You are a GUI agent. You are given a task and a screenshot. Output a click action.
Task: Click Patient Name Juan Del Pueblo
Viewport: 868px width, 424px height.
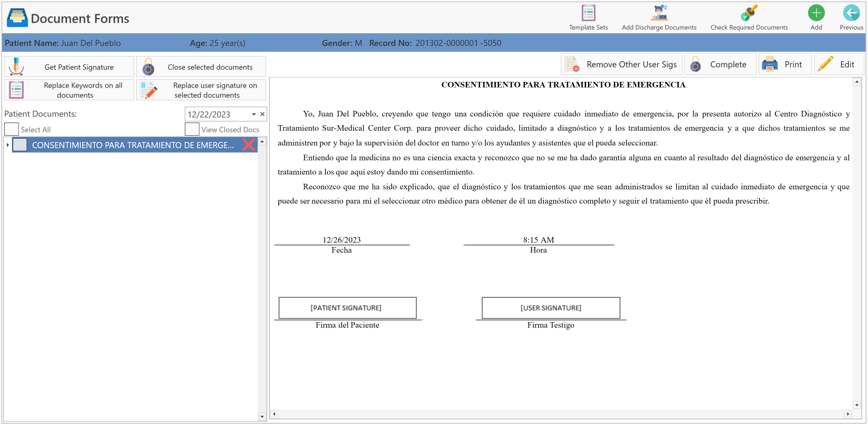pyautogui.click(x=63, y=43)
